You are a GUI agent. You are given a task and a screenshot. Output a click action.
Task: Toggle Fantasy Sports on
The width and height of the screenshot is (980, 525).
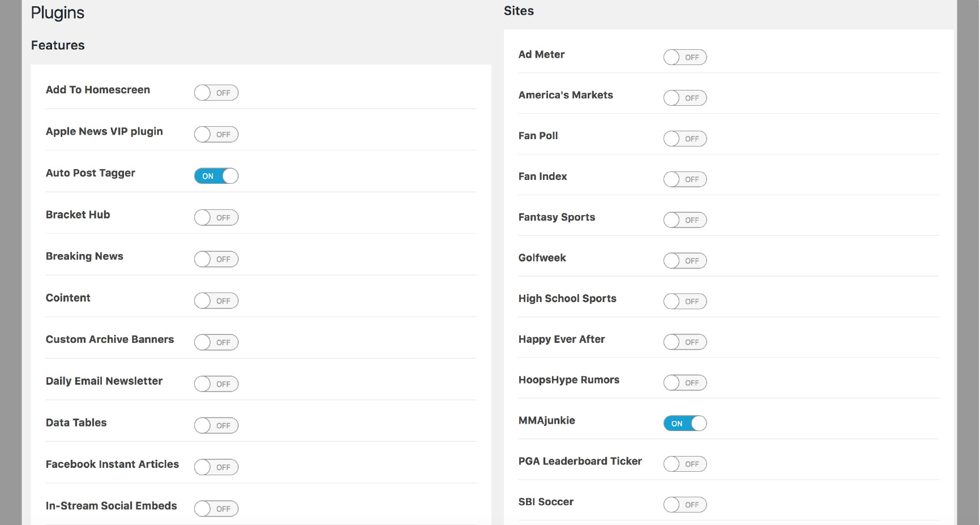(685, 220)
